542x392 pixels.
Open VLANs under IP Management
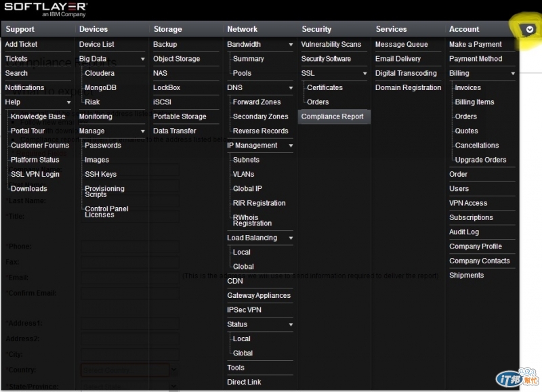243,175
